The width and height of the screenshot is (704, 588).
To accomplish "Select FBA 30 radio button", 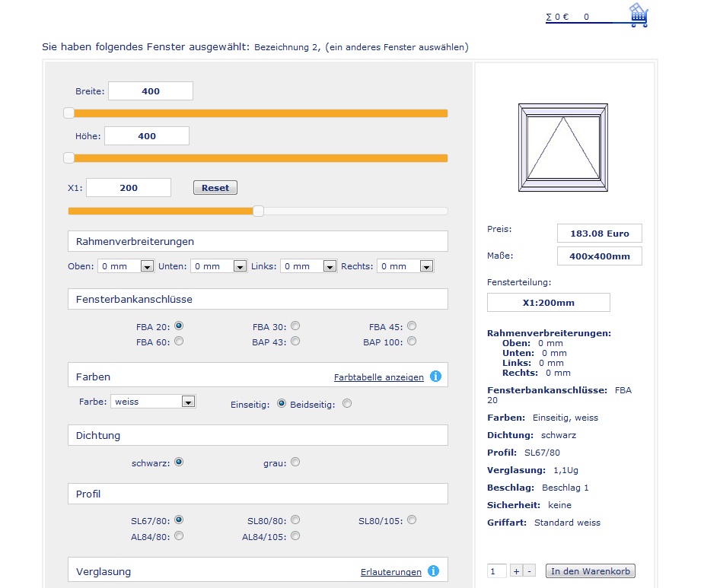I will (x=295, y=326).
